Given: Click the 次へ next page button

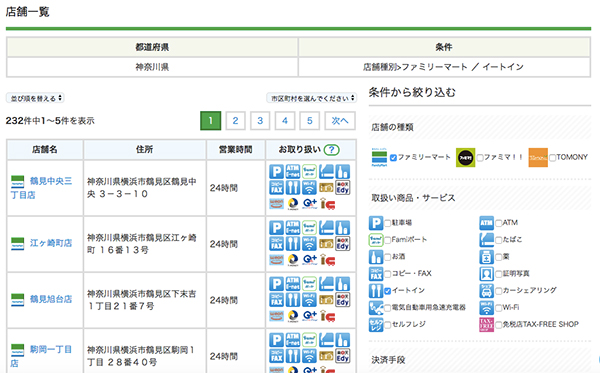Looking at the screenshot, I should pyautogui.click(x=340, y=121).
